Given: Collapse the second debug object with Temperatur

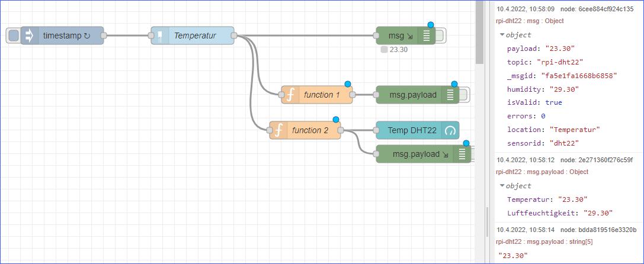Looking at the screenshot, I should click(501, 186).
